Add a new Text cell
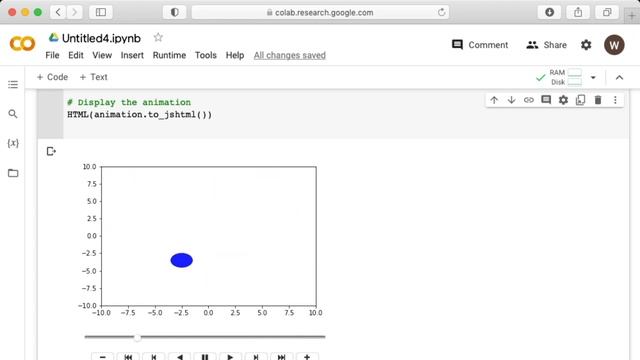The height and width of the screenshot is (360, 640). (x=93, y=77)
